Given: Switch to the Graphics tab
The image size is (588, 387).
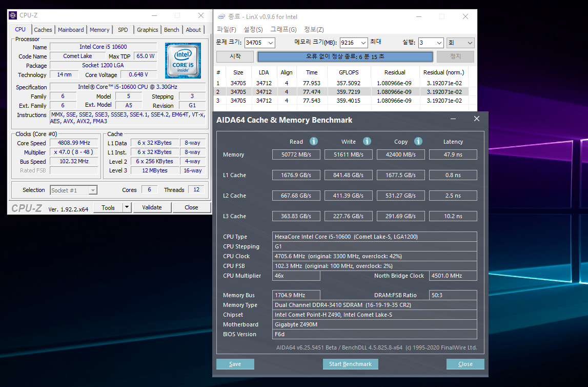Looking at the screenshot, I should pos(147,30).
